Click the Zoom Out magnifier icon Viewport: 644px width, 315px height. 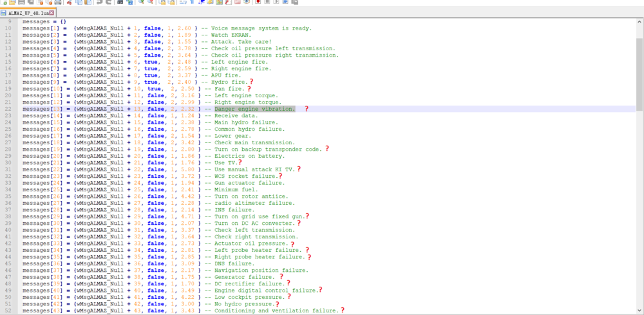[150, 2]
